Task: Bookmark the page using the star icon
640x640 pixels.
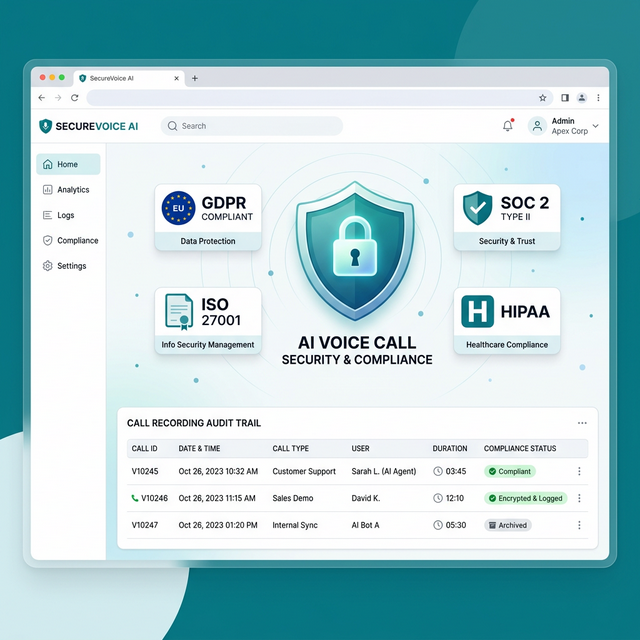Action: tap(542, 98)
